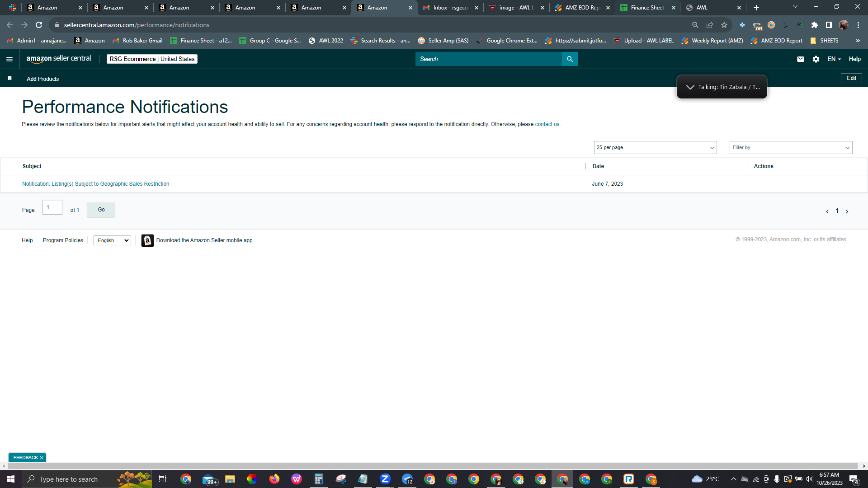Screen dimensions: 868x488
Task: Switch to the image - AWL L tab
Action: point(516,8)
